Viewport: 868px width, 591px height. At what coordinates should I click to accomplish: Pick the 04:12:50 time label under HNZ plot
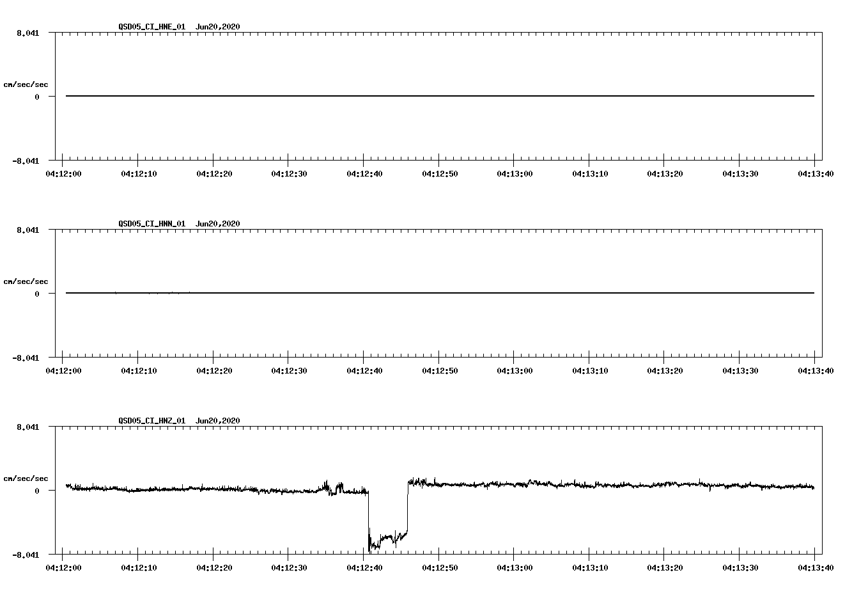(x=439, y=567)
